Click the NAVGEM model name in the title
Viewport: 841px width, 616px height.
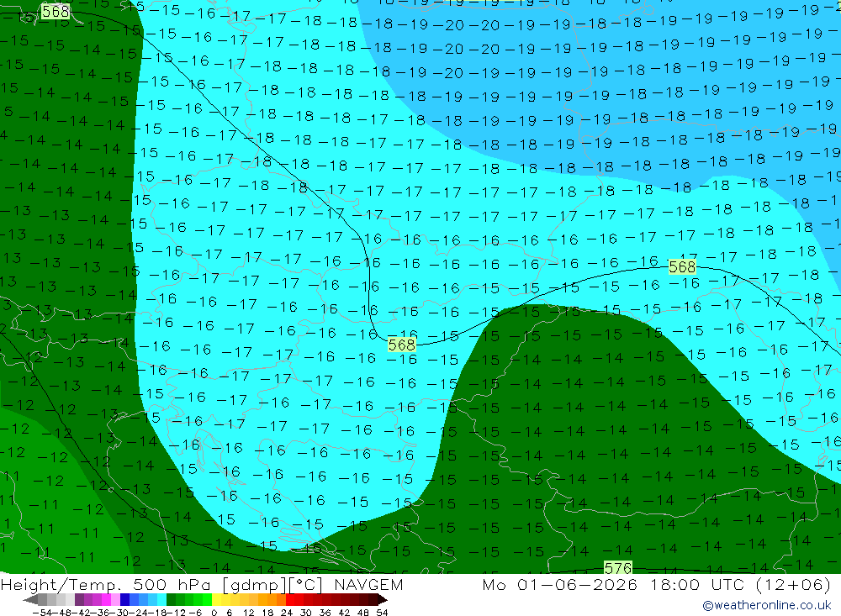[x=369, y=584]
